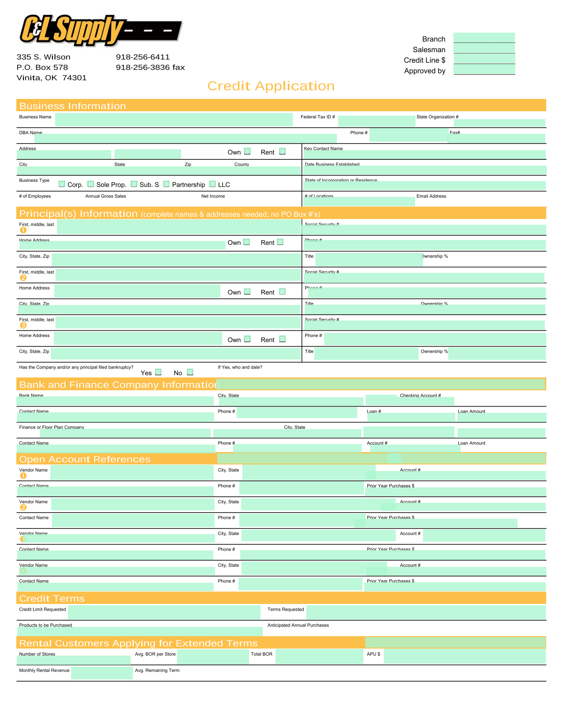Viewport: 563px width, 728px height.
Task: Click principal 3 Phone # field
Action: pos(435,339)
